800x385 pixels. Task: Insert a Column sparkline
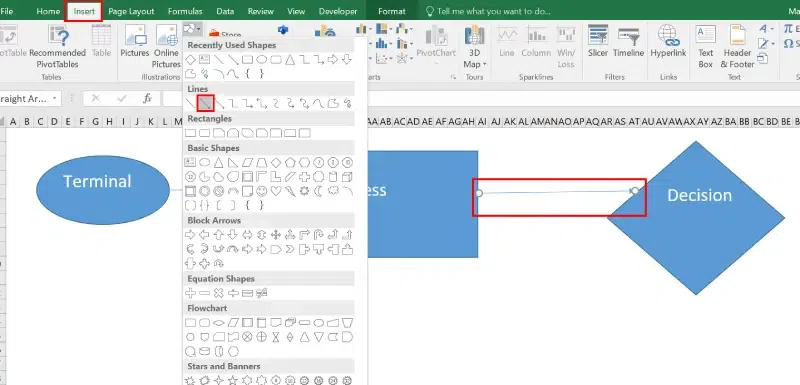(536, 41)
